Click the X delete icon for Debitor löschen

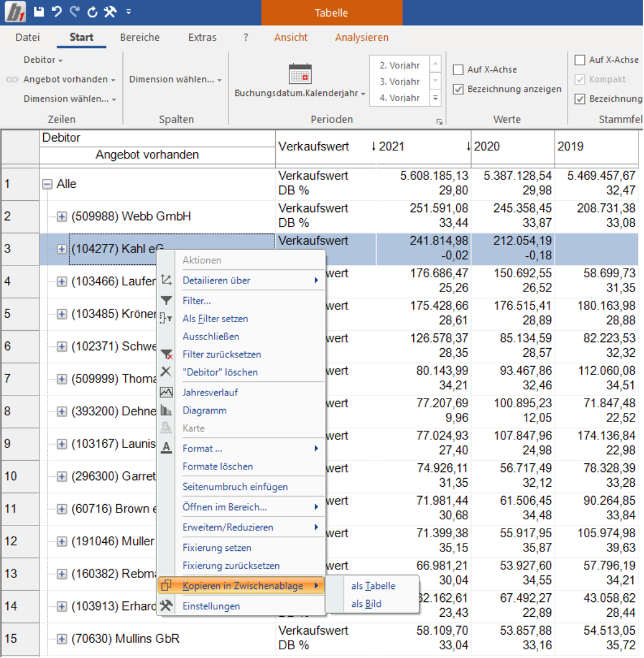[166, 372]
